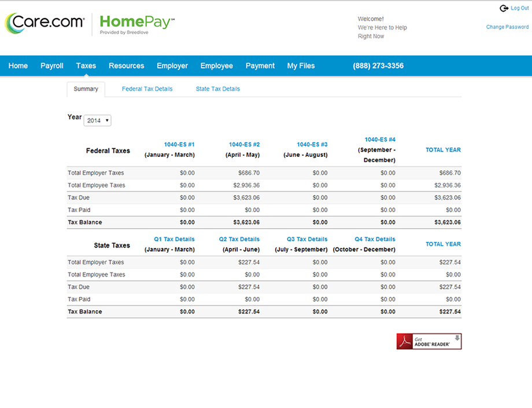The image size is (532, 408).
Task: Navigate to the Employer page
Action: tap(172, 65)
